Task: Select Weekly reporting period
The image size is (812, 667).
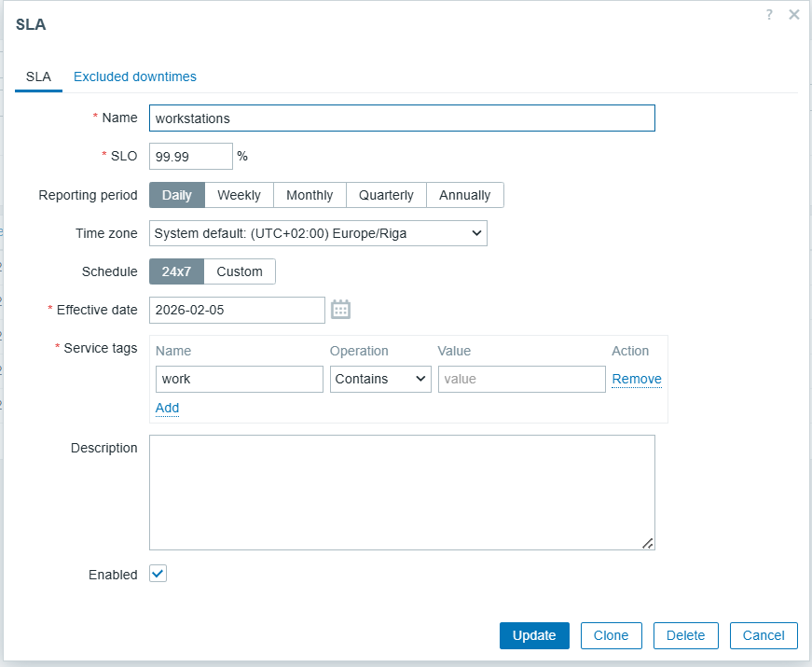Action: click(239, 195)
